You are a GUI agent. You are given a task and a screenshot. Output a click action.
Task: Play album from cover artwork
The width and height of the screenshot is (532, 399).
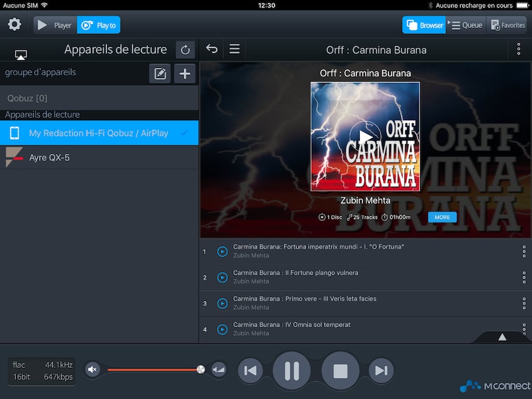pos(365,136)
